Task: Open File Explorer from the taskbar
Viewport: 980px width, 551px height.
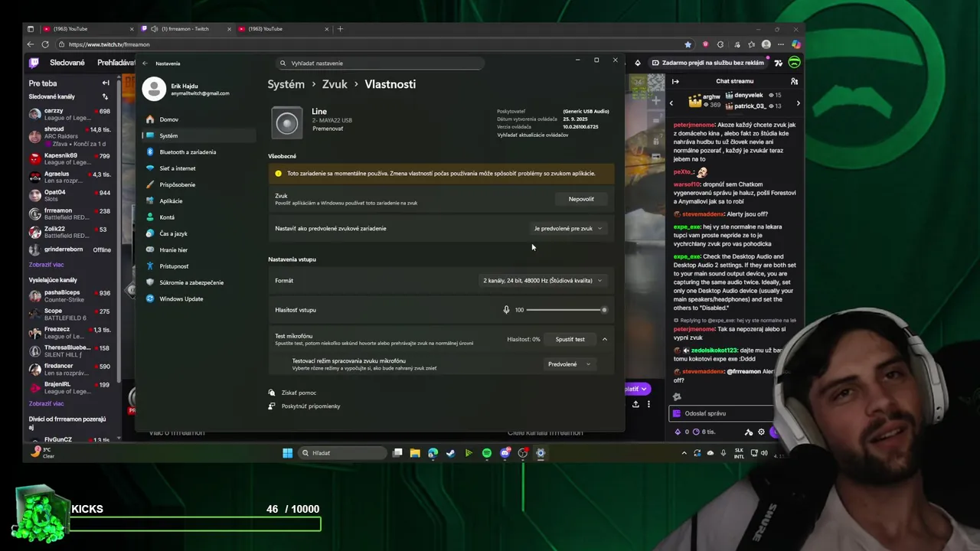Action: [415, 453]
